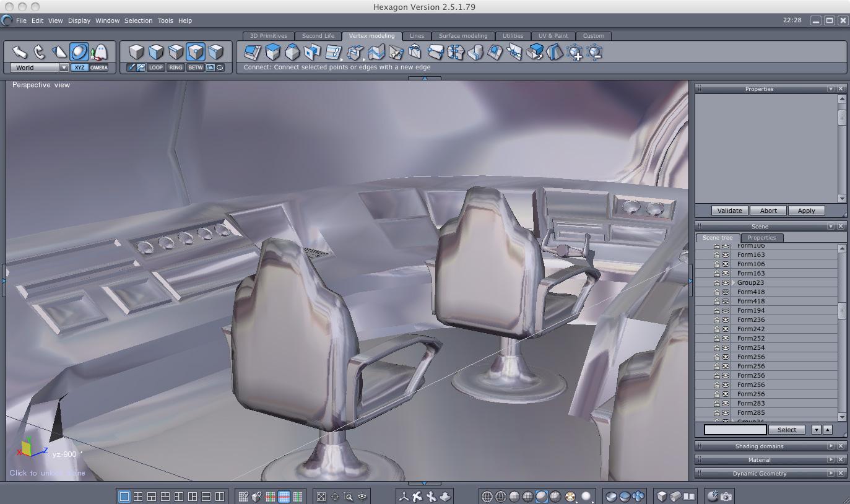Choose the Extrude surface tool icon
Image resolution: width=850 pixels, height=504 pixels.
click(x=272, y=52)
